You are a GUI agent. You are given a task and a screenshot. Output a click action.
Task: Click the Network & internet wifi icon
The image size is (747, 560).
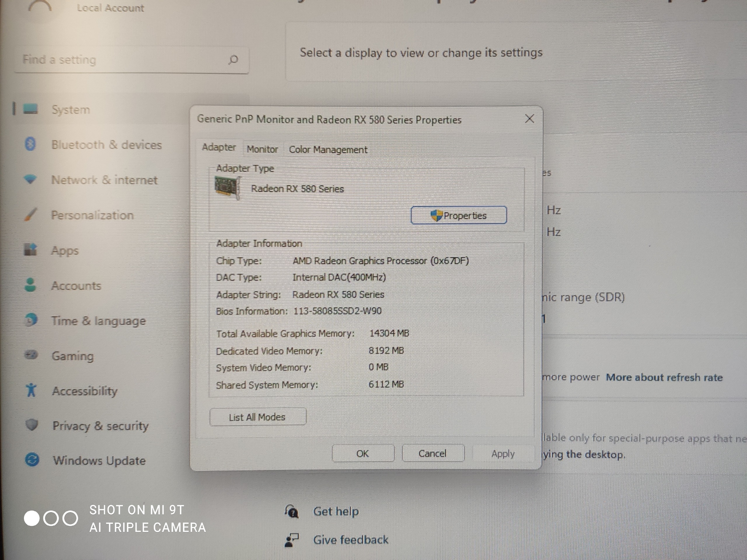tap(30, 179)
